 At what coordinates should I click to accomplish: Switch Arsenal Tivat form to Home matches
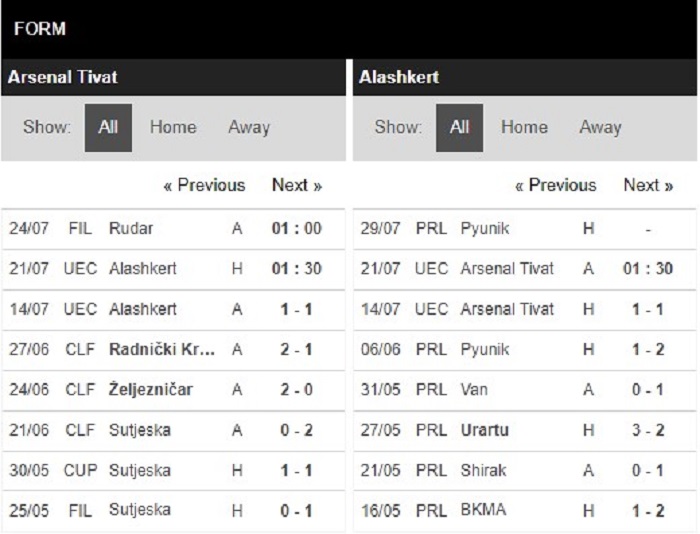173,127
